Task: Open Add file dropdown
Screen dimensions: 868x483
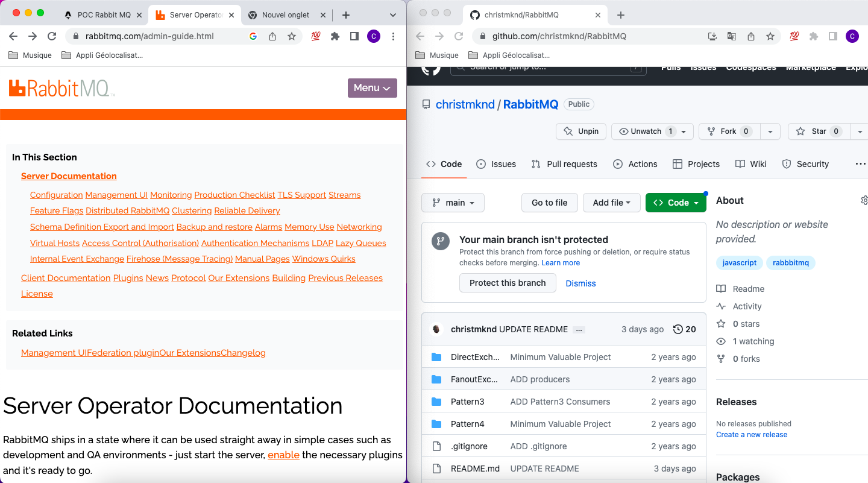Action: click(x=611, y=203)
